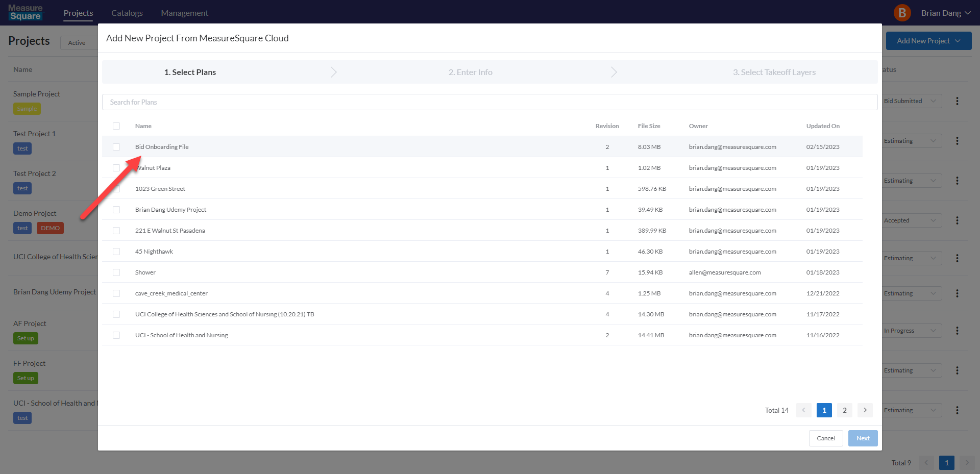Sort plans by Owner column

(698, 126)
